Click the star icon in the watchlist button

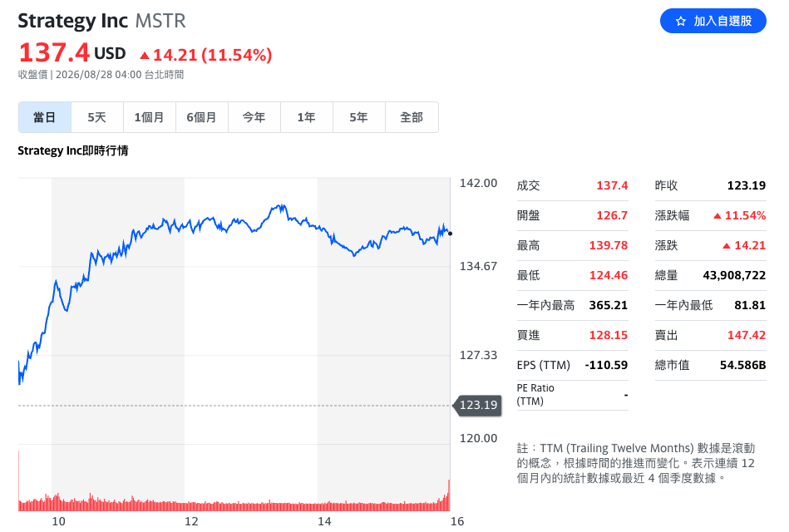pyautogui.click(x=681, y=21)
